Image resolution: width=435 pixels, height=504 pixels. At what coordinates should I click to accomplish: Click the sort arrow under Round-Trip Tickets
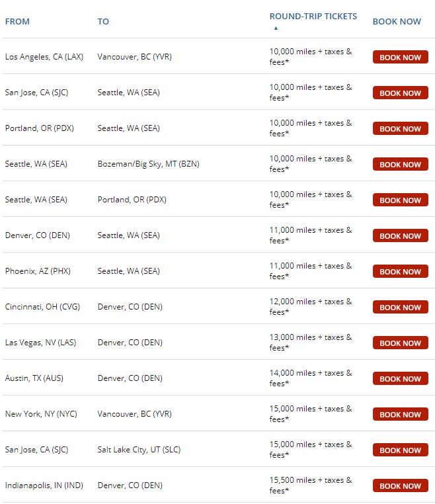[276, 28]
